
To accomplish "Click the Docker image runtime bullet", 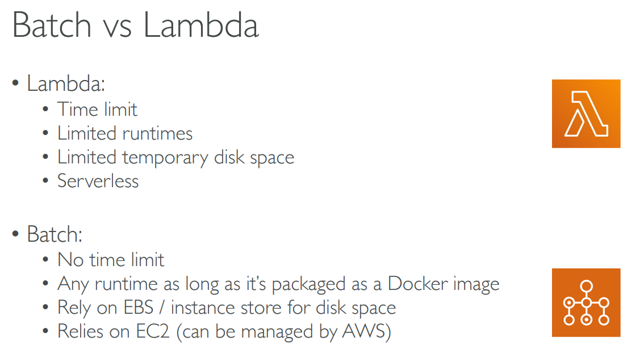I will 278,284.
